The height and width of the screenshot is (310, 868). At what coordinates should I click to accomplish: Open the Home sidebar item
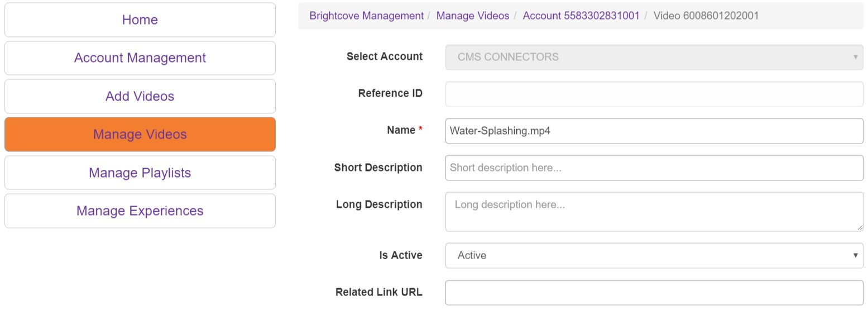pos(140,20)
